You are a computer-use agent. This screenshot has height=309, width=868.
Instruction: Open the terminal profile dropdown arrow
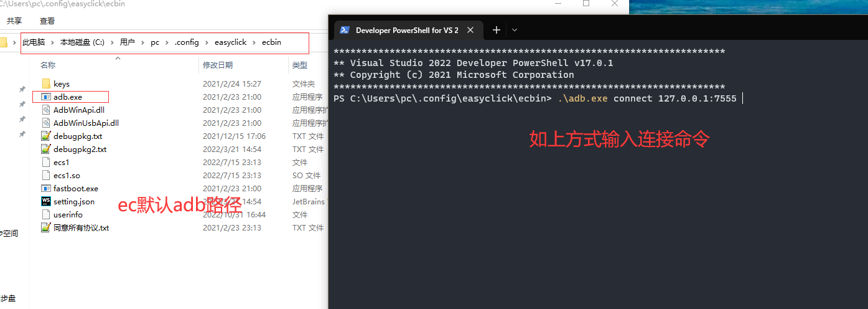515,30
